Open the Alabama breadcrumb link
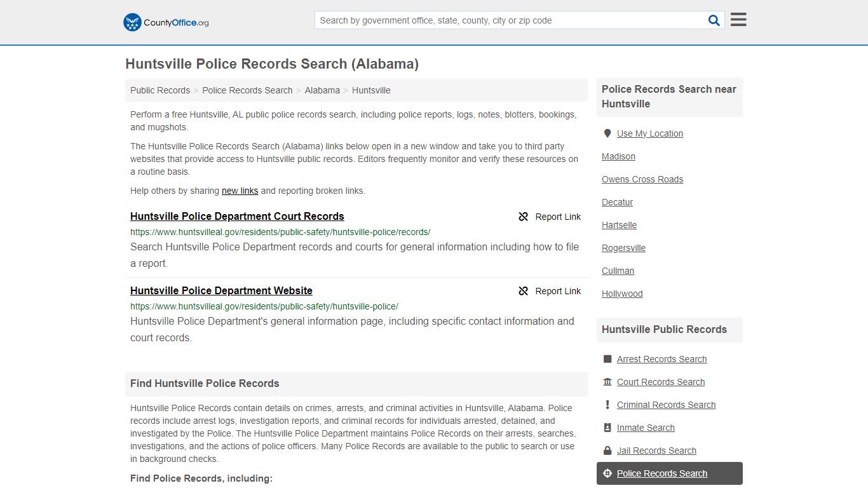Screen dimensions: 868x488 point(322,90)
